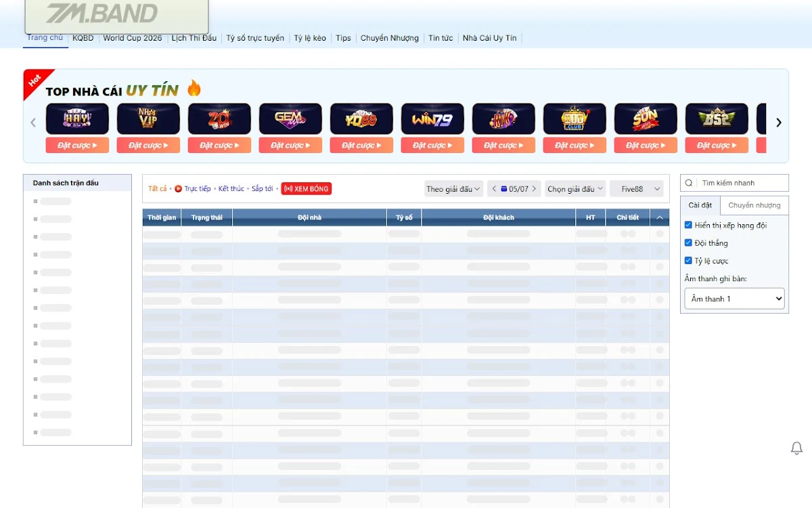
Task: Click the Tìm kiếm nhanh search field
Action: (x=742, y=183)
